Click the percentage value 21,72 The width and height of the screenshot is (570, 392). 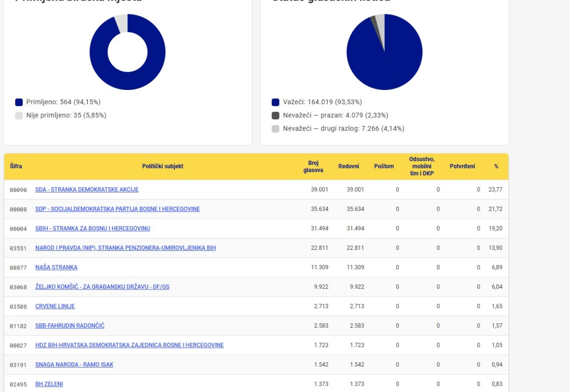(x=495, y=209)
